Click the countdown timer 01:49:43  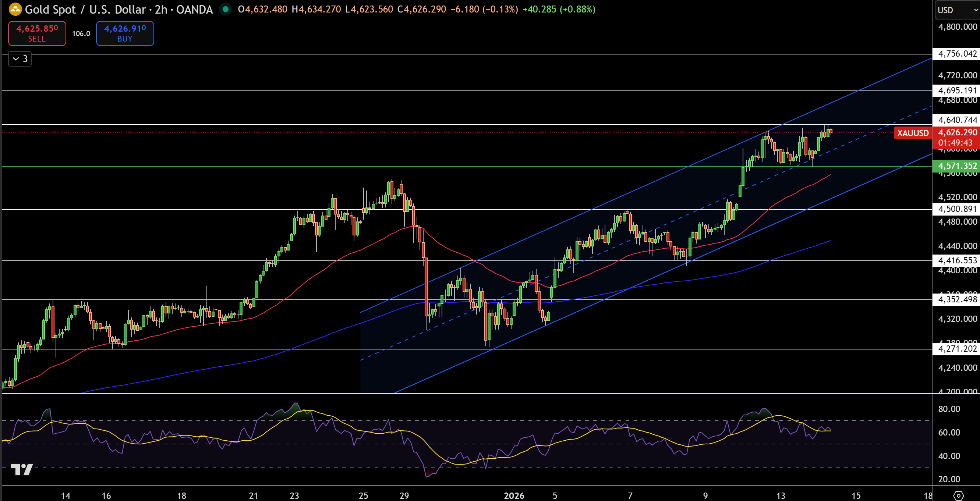pos(955,143)
